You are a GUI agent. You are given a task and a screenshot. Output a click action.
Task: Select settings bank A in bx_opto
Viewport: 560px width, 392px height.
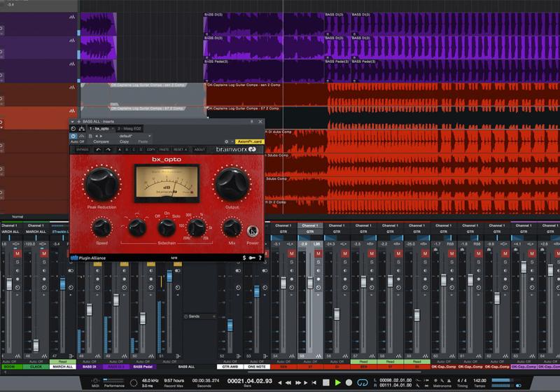(x=120, y=150)
